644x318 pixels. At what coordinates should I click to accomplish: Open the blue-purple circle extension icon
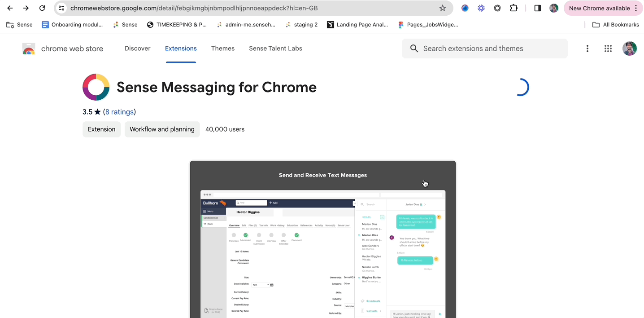pos(465,8)
